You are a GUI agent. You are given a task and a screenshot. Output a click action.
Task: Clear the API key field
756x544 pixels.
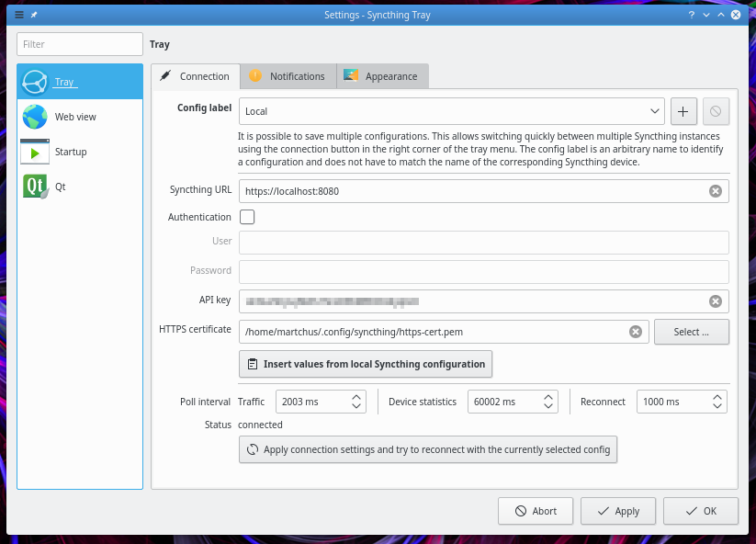pyautogui.click(x=716, y=301)
